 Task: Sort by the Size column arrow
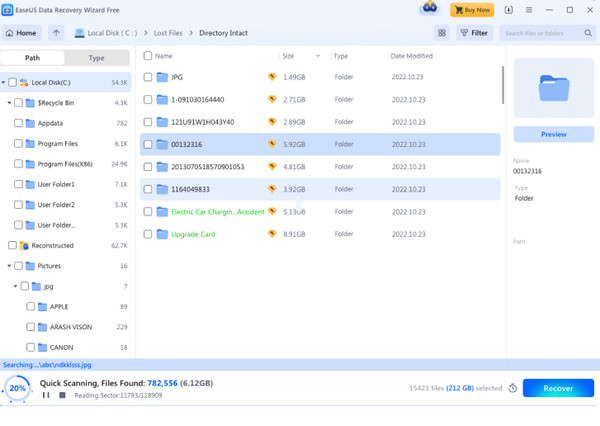click(x=318, y=56)
